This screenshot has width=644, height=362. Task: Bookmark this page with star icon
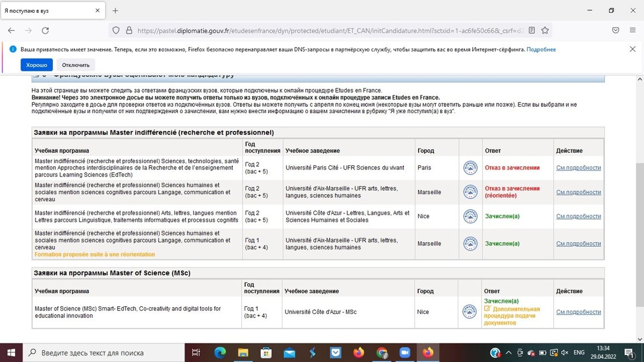[x=545, y=31]
